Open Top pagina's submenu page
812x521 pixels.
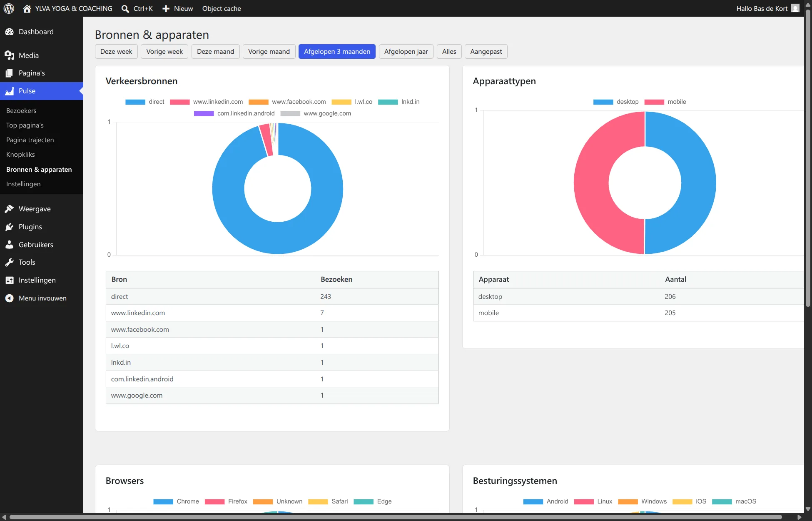pyautogui.click(x=25, y=125)
